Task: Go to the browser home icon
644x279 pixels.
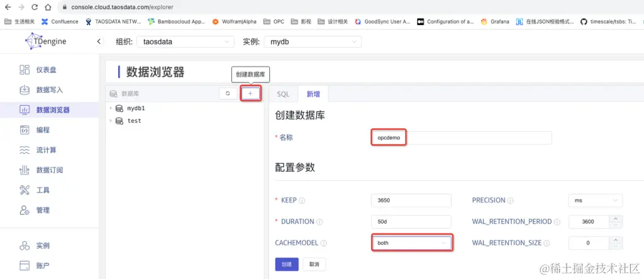Action: click(x=48, y=7)
